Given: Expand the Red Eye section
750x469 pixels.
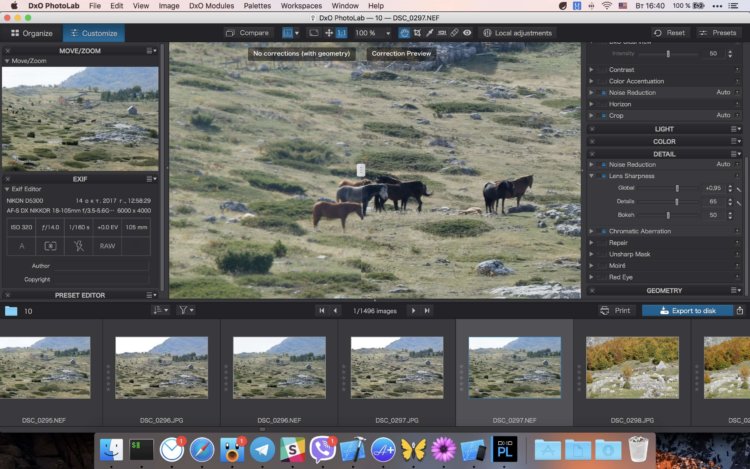Looking at the screenshot, I should coord(592,277).
